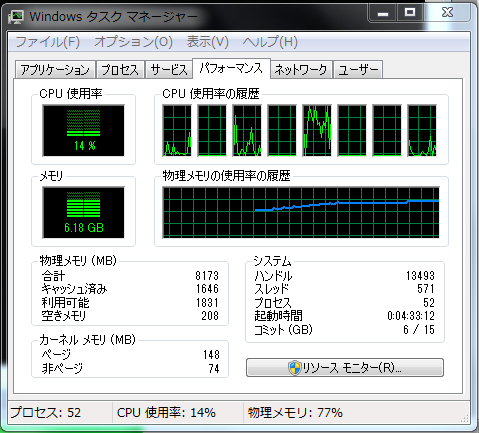479x433 pixels.
Task: Open the オプション(O) menu
Action: click(x=133, y=42)
